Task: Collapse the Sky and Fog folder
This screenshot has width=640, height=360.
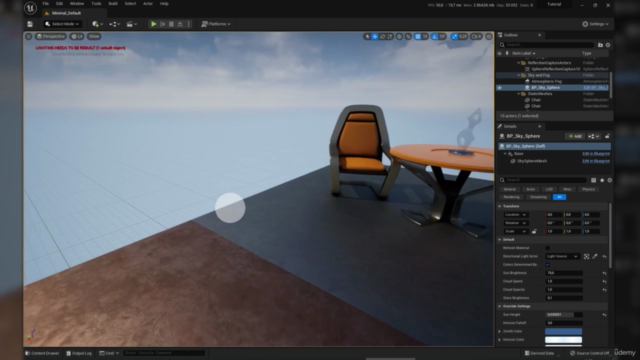Action: point(519,76)
